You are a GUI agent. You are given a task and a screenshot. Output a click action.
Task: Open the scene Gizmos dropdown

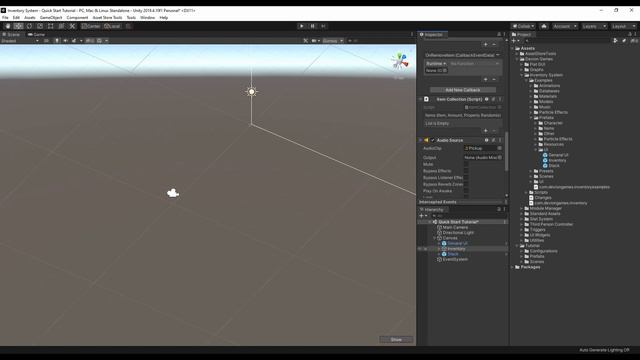[x=333, y=41]
